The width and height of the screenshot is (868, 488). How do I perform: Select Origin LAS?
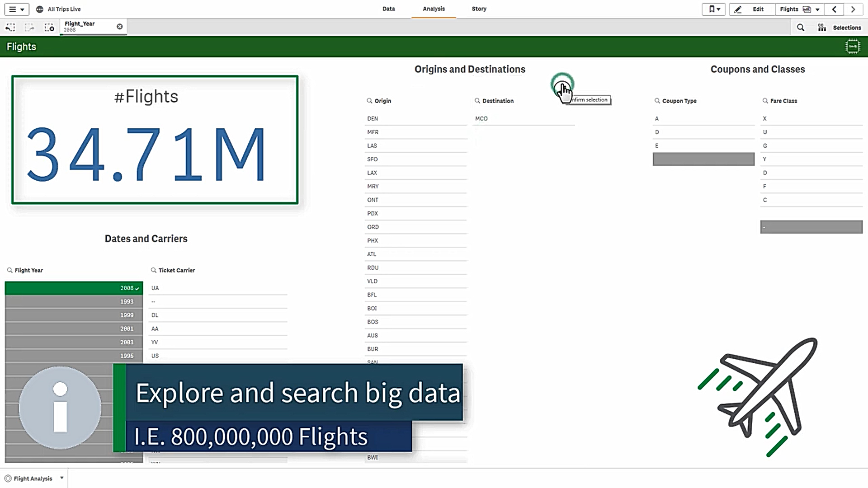(x=415, y=145)
